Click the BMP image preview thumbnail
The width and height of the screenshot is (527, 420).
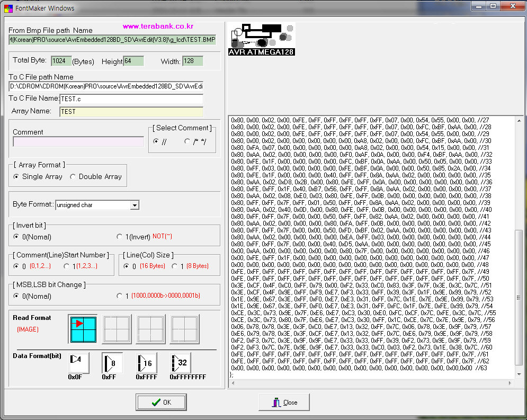pyautogui.click(x=262, y=40)
